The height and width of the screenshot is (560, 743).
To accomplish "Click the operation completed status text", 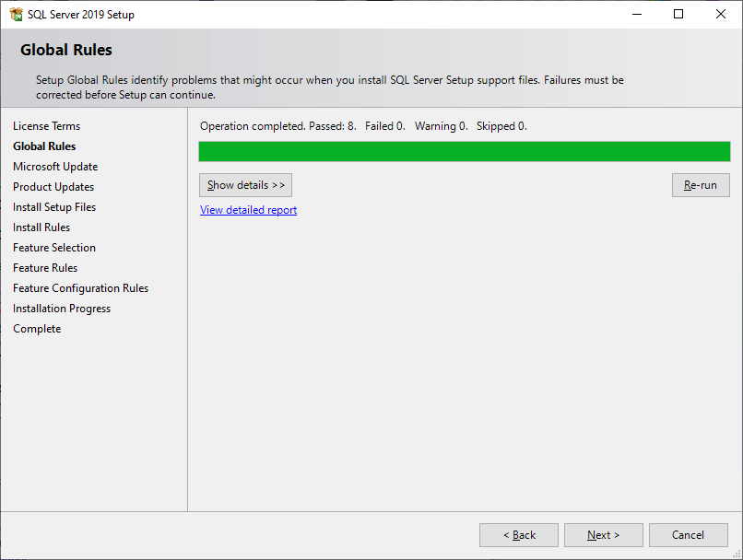I will pyautogui.click(x=355, y=125).
